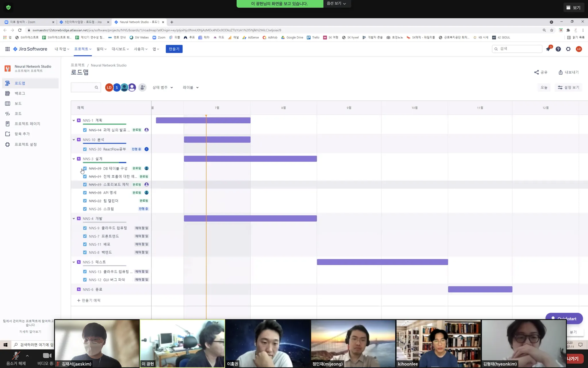
Task: Switch to the 5인이하사업장 Jira browser tab
Action: click(x=83, y=22)
